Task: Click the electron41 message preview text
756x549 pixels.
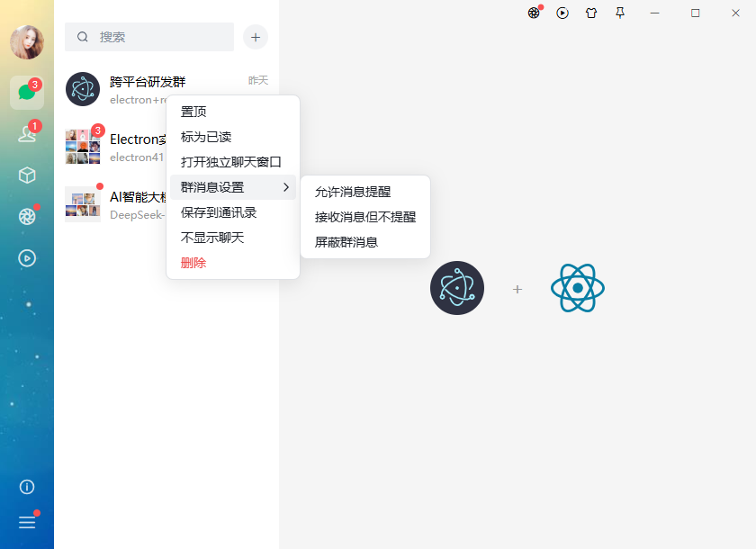Action: pos(137,157)
